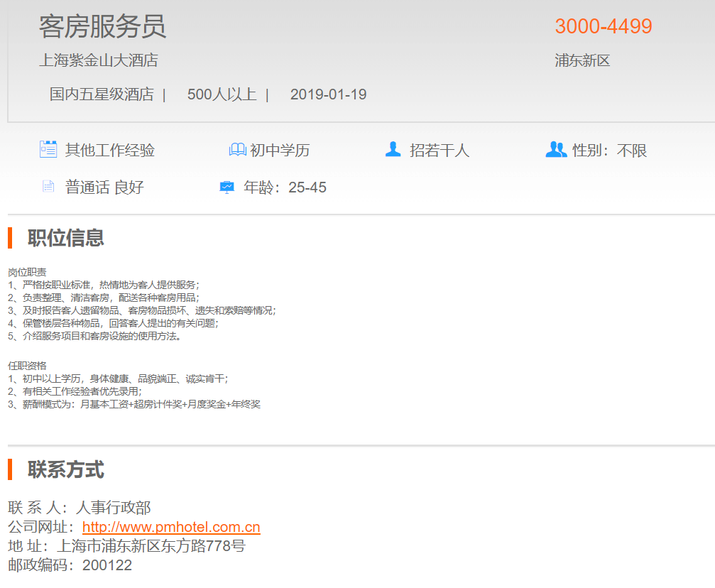This screenshot has width=715, height=588.
Task: Click the two-person icon beside 性别
Action: tap(556, 150)
